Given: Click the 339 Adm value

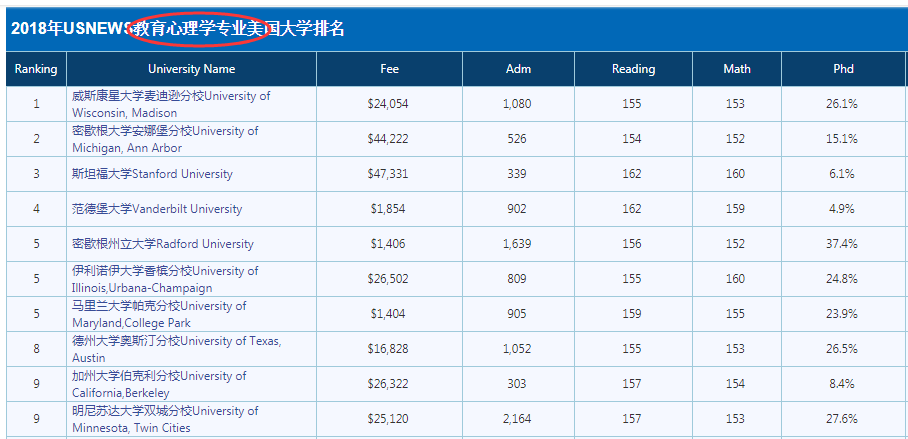Looking at the screenshot, I should point(517,174).
